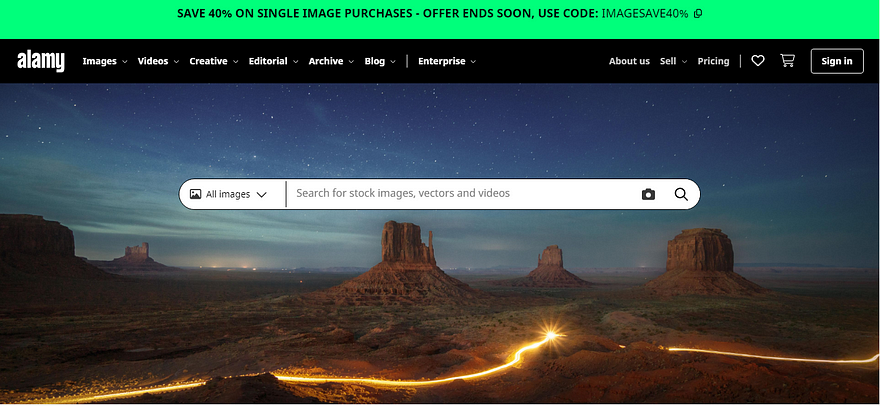
Task: Open the All images filter dropdown
Action: [x=228, y=194]
